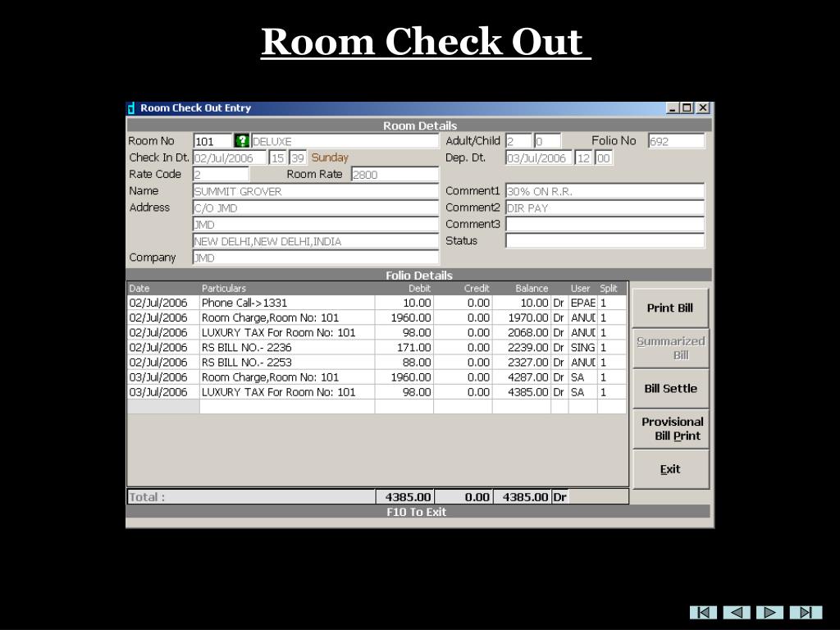
Task: Click the departure hour field 12
Action: coord(583,158)
